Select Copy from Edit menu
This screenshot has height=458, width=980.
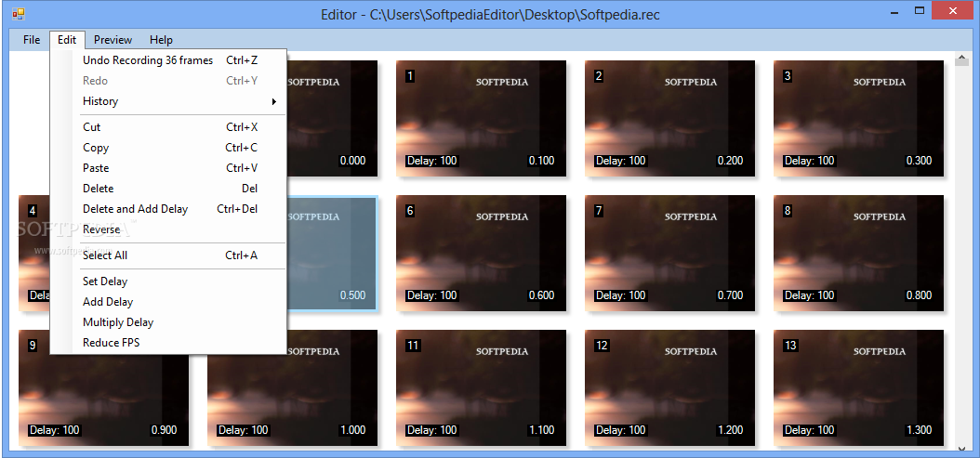[x=168, y=148]
